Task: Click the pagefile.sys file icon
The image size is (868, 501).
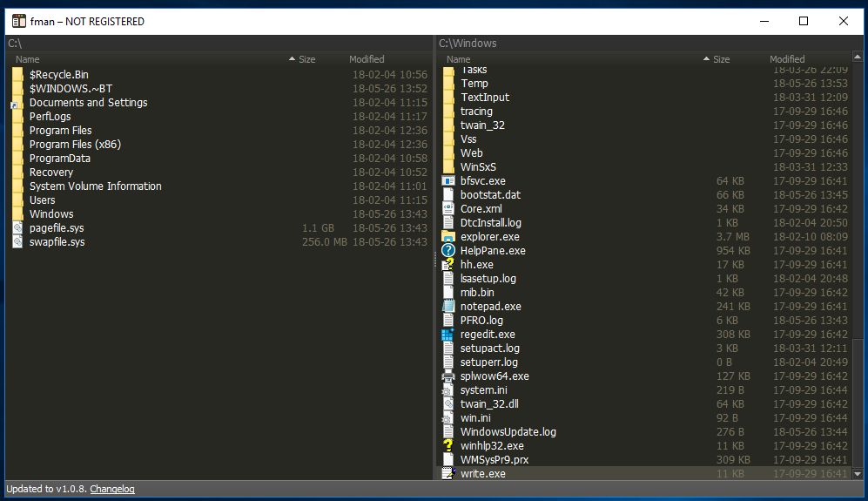Action: point(17,227)
